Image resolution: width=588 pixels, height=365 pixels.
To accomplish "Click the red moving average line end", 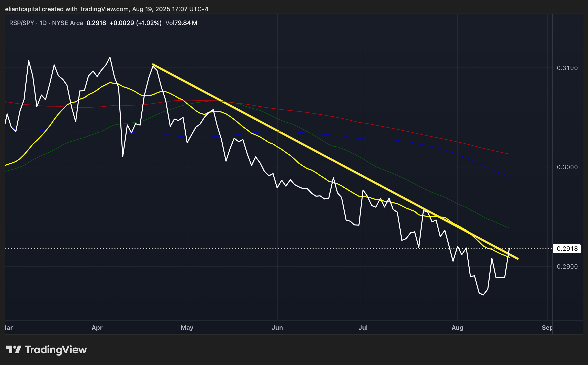I will (508, 154).
